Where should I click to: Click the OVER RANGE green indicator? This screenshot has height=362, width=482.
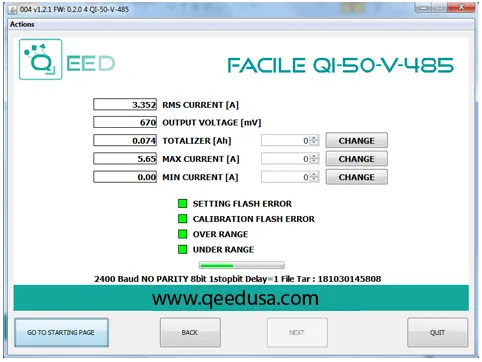(182, 234)
